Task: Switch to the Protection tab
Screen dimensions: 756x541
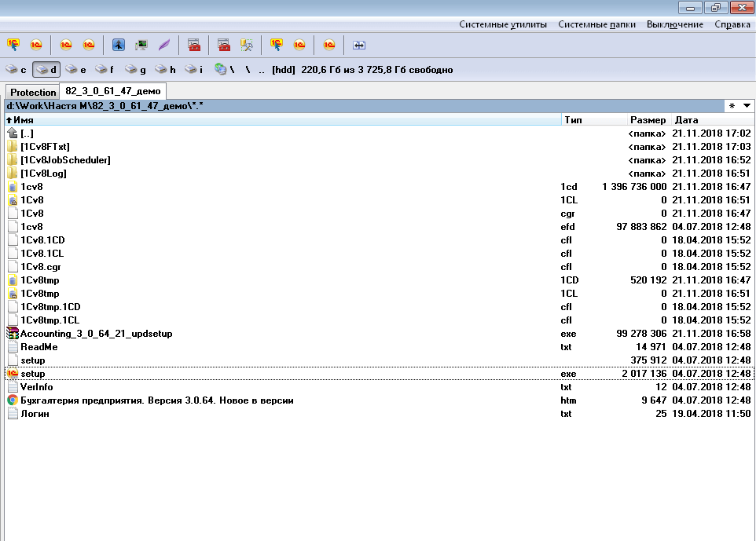Action: (33, 92)
